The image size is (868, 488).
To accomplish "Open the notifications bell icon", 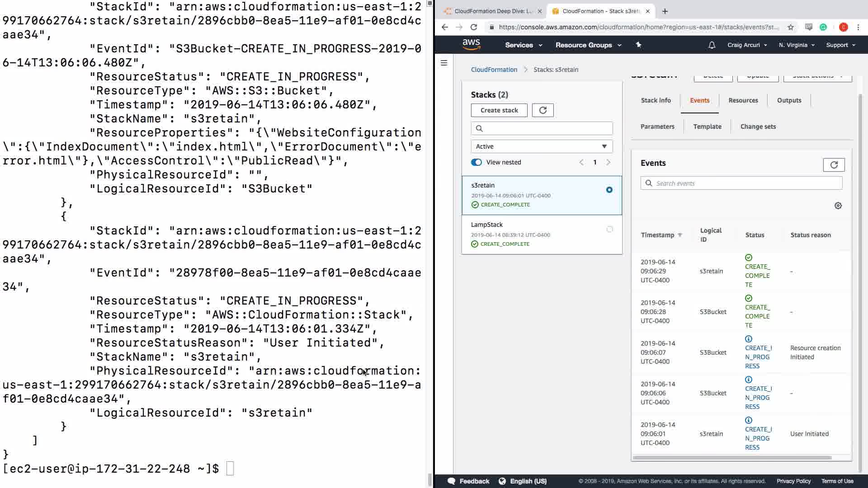I will point(712,45).
